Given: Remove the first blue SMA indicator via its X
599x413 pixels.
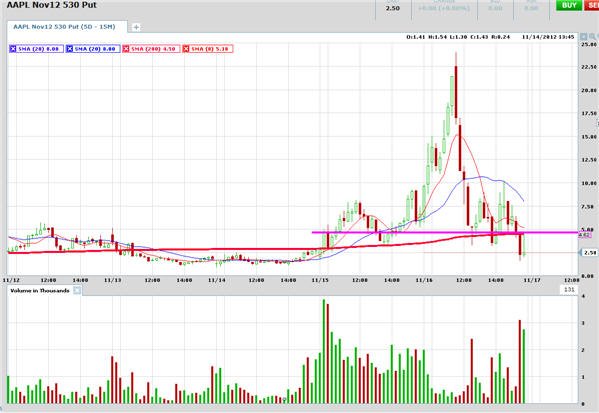Looking at the screenshot, I should (13, 49).
